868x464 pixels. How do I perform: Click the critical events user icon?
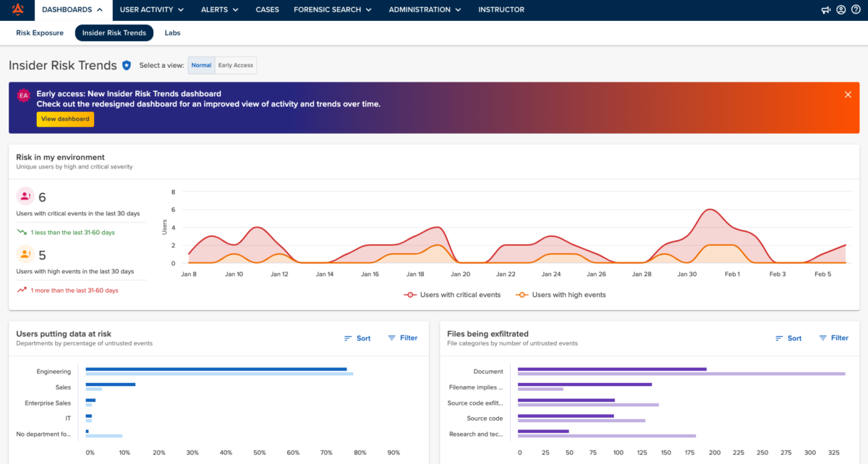click(25, 197)
